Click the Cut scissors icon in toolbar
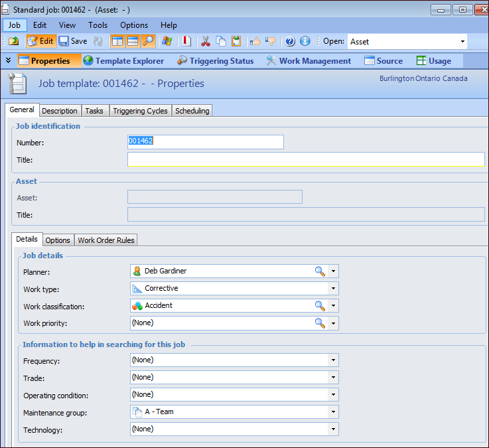 click(206, 41)
